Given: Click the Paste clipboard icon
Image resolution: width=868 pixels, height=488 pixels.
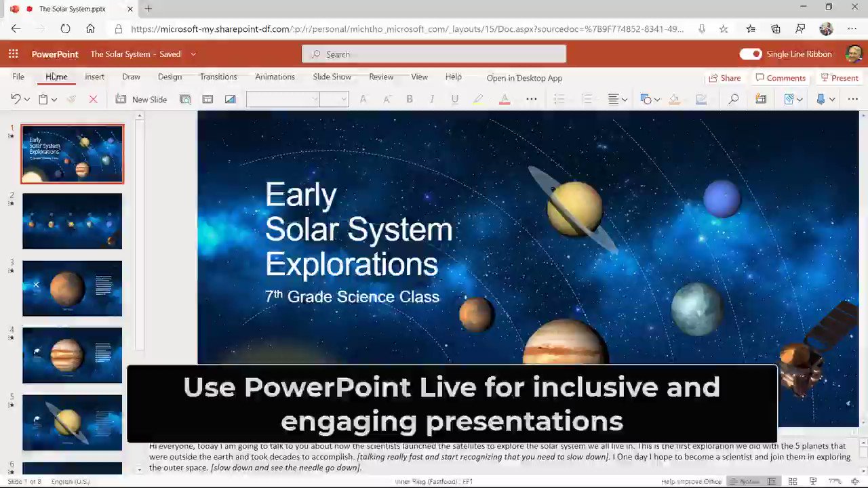Looking at the screenshot, I should click(43, 99).
